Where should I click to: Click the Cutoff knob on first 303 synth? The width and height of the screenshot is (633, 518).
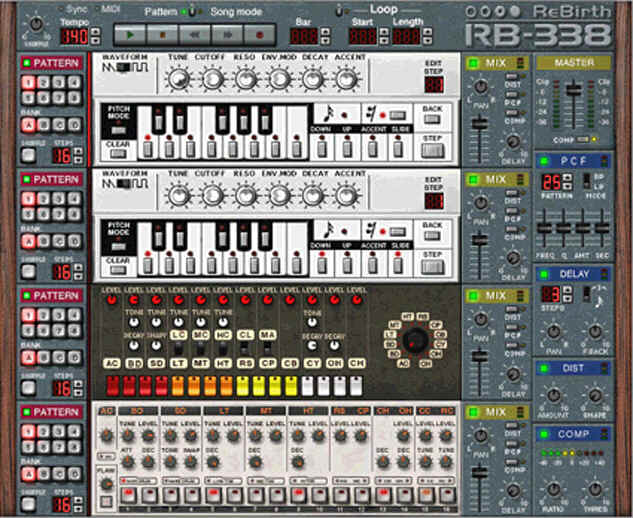[x=212, y=79]
